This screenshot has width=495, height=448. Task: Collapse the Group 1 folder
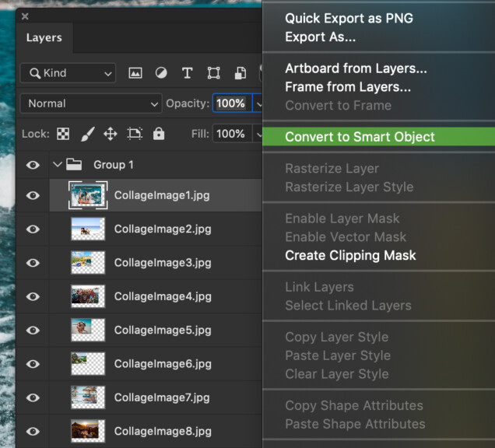coord(57,165)
